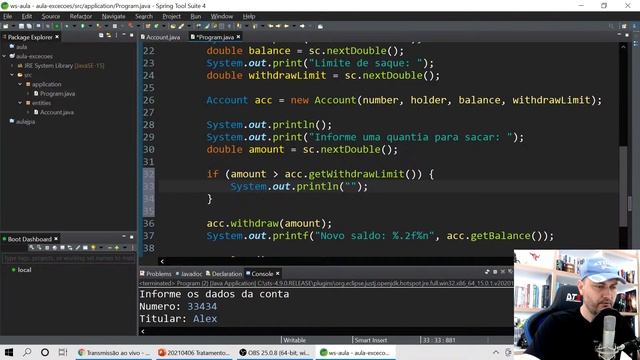
Task: Maximize the Boot Dashboard view
Action: tap(131, 236)
